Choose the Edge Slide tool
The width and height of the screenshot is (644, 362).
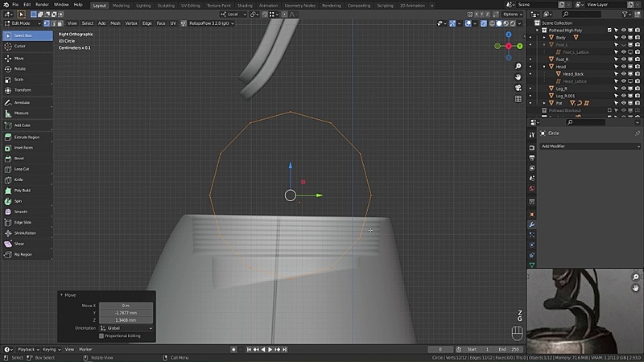click(27, 223)
